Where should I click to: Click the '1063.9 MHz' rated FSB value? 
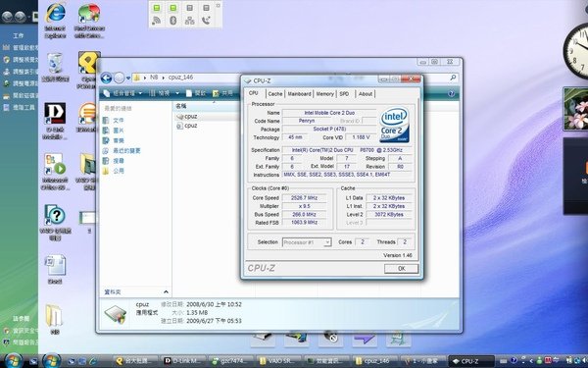304,223
